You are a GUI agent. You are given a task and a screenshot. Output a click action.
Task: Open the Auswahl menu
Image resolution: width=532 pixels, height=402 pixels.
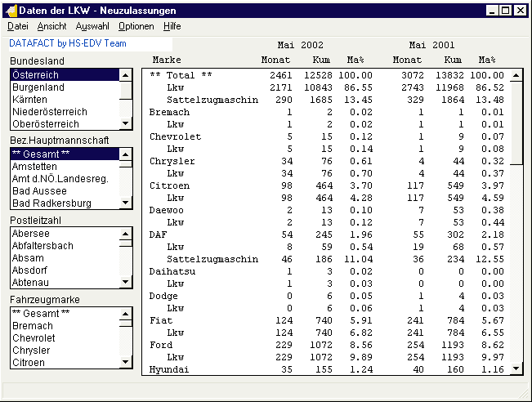point(92,26)
